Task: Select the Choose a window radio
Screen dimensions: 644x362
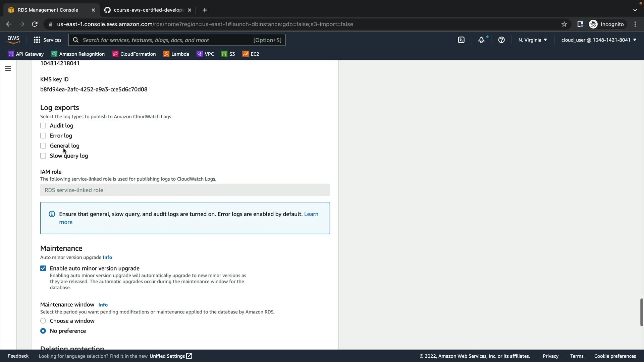Action: pos(43,321)
